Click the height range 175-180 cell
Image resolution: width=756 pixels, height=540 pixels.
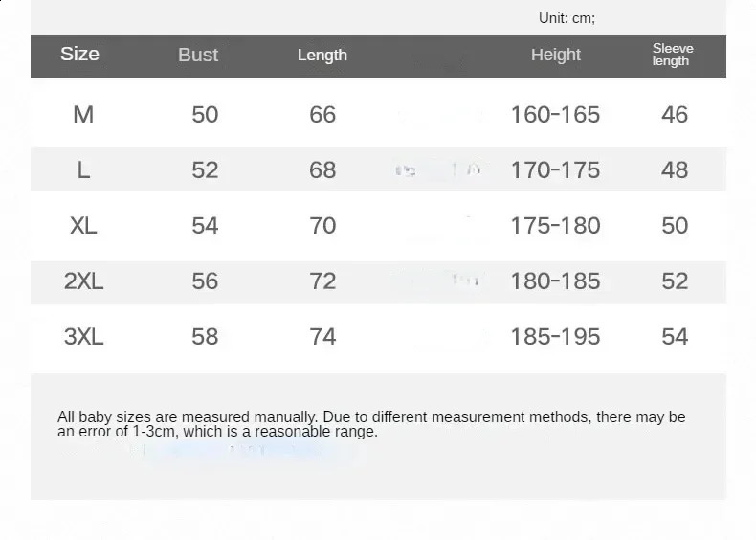pos(556,226)
